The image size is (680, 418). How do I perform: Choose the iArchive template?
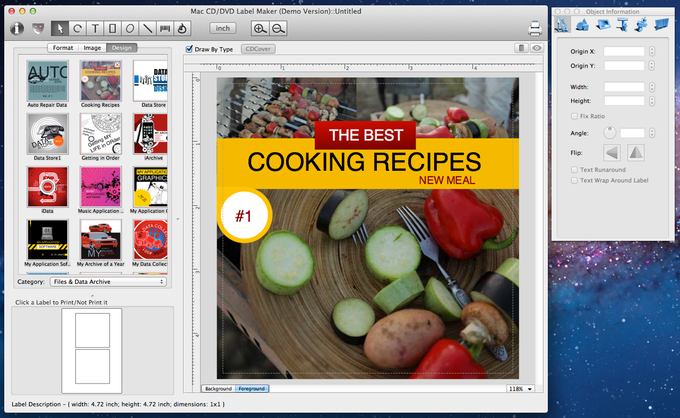tap(150, 134)
